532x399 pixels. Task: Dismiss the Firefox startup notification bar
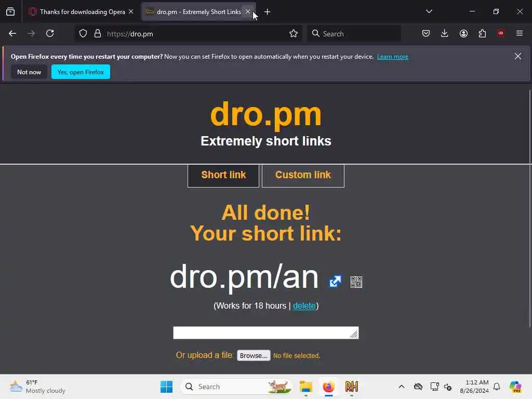[518, 56]
